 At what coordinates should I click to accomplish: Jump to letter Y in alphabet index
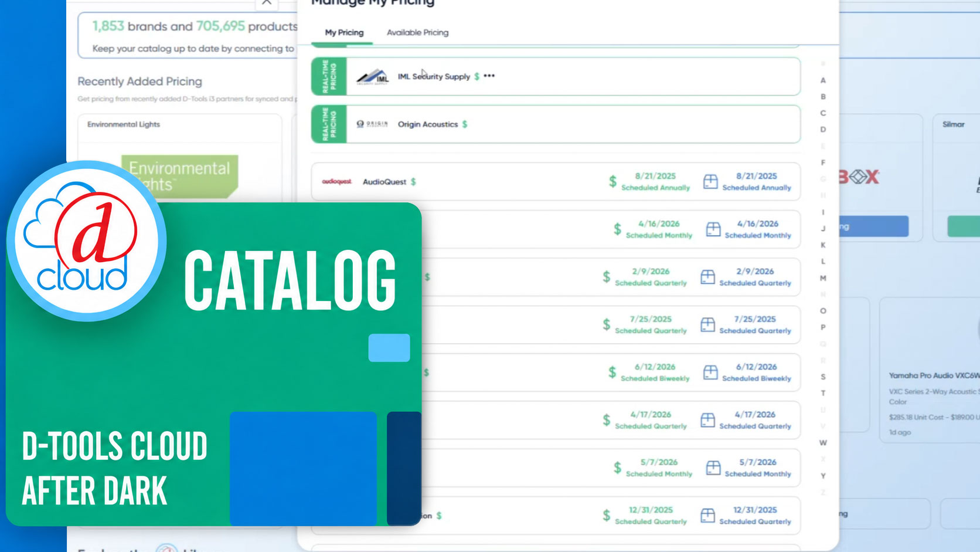pos(823,476)
